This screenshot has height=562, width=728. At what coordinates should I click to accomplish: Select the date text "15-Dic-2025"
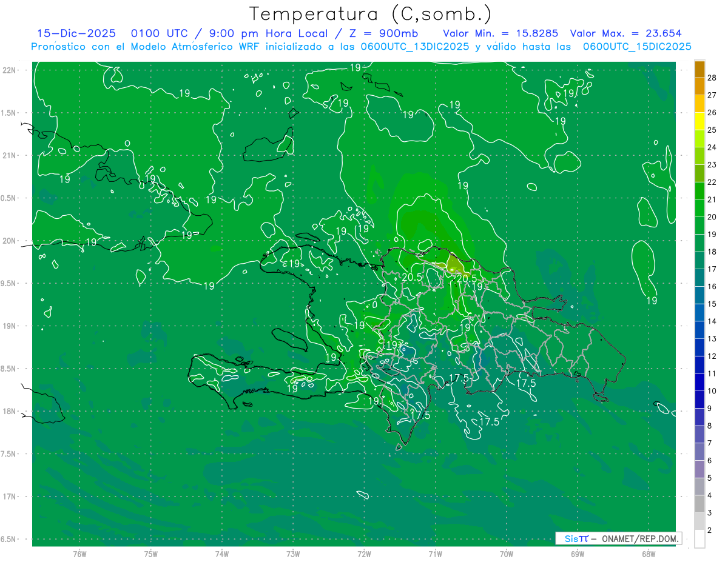click(x=76, y=34)
